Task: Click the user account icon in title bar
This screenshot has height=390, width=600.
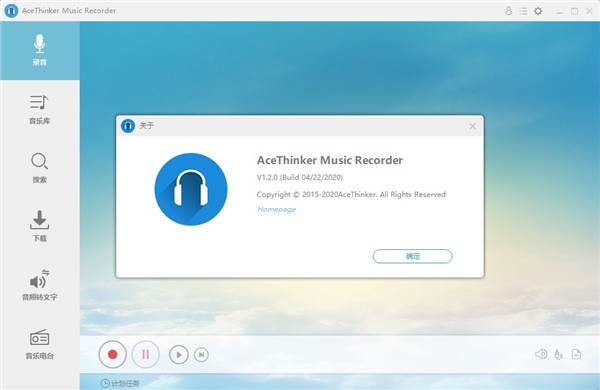Action: click(x=508, y=11)
